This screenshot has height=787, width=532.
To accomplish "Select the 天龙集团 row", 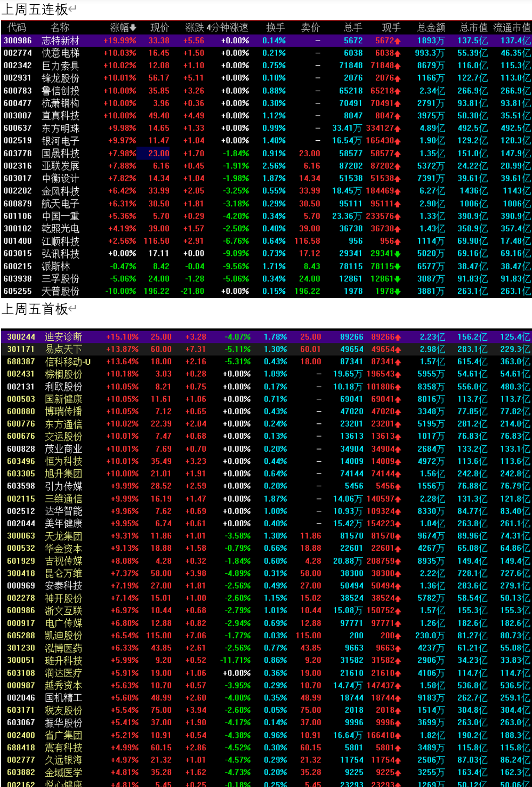I will click(x=266, y=536).
